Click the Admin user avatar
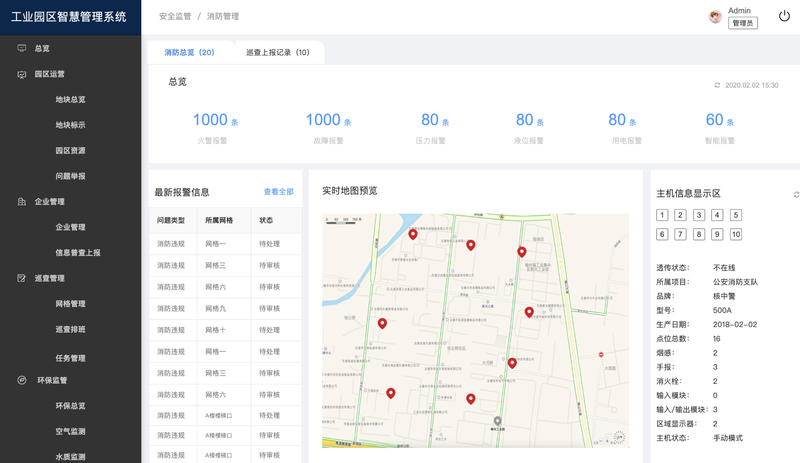Viewport: 800px width, 463px height. tap(715, 17)
